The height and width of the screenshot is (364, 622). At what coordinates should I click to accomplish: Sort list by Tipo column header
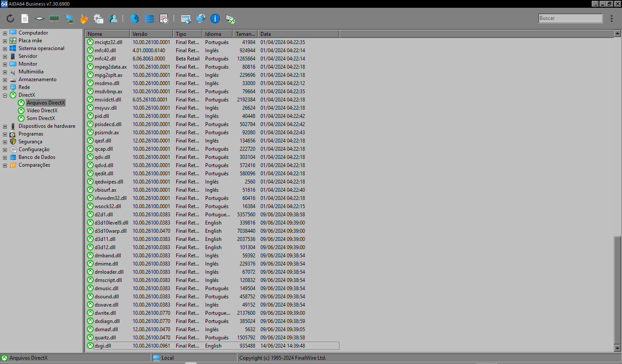[x=188, y=34]
